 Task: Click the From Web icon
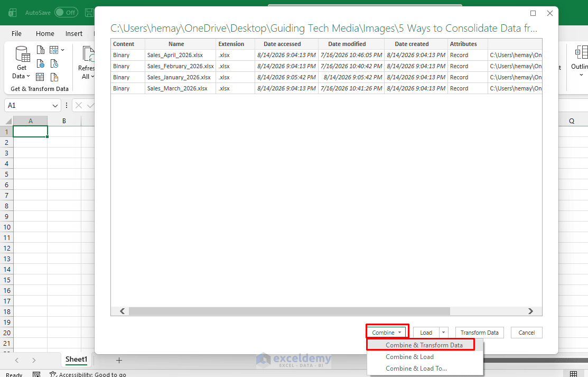point(41,63)
